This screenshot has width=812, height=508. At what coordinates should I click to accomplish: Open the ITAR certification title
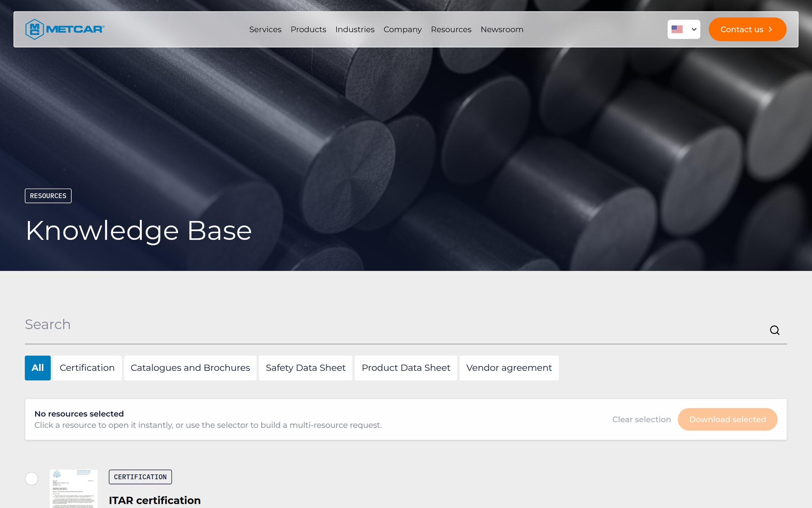(x=155, y=500)
